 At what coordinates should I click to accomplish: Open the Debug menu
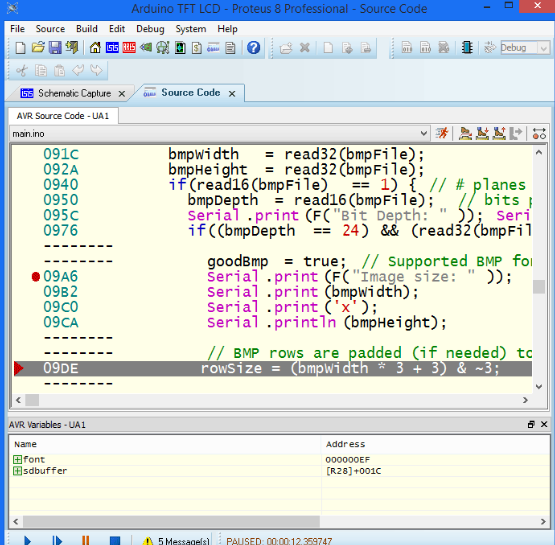150,29
